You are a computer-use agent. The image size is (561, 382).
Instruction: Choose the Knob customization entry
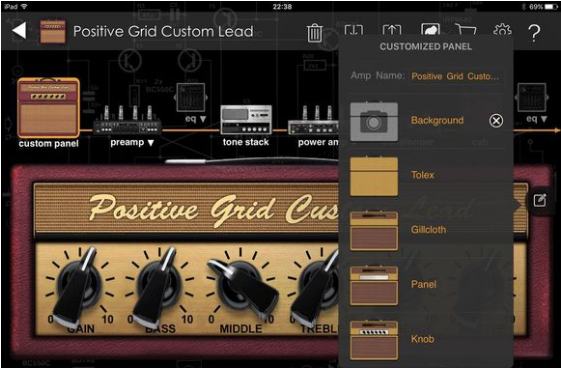pyautogui.click(x=426, y=339)
